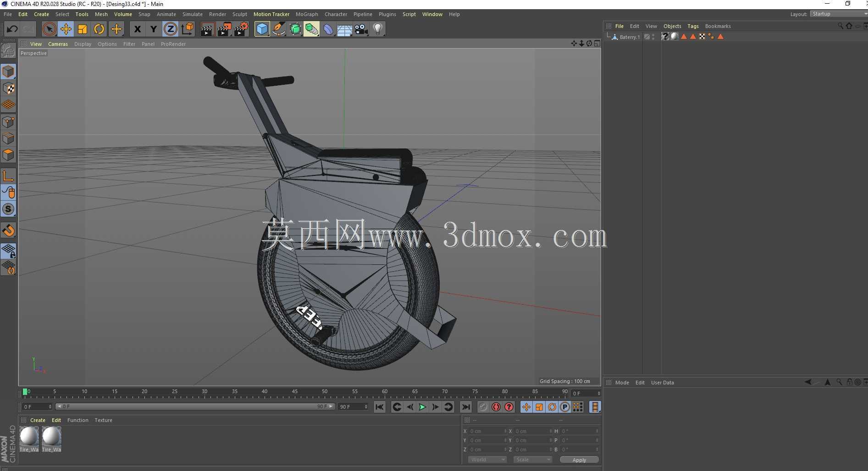Add a Floor environment object
The height and width of the screenshot is (471, 868).
tap(345, 29)
